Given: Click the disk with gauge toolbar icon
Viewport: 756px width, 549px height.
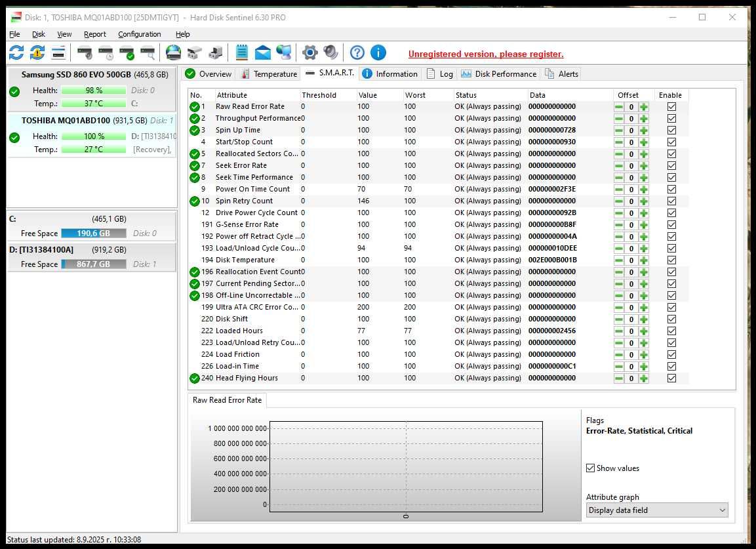Looking at the screenshot, I should coord(85,52).
